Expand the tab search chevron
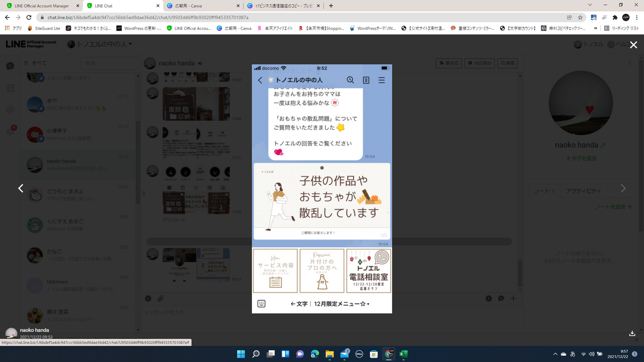The height and width of the screenshot is (362, 644). [x=589, y=5]
